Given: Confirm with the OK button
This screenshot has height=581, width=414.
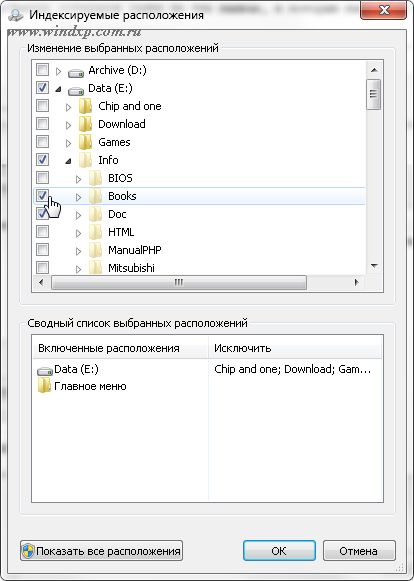Looking at the screenshot, I should click(279, 551).
